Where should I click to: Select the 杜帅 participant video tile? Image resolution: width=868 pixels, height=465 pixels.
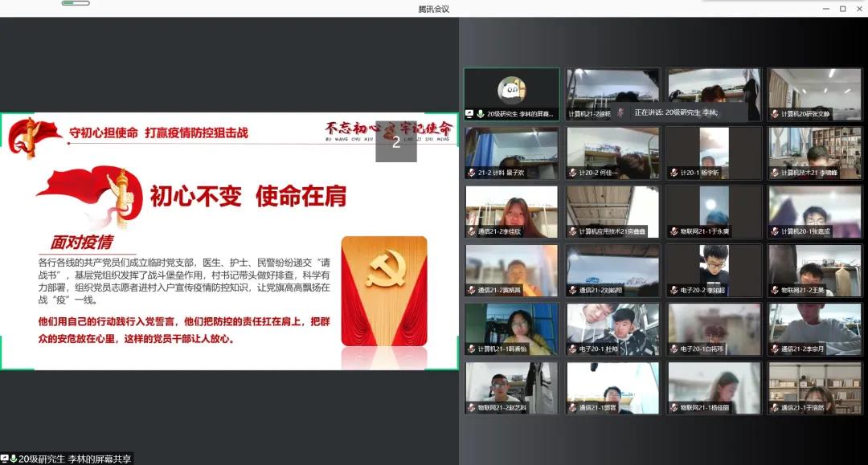[x=612, y=328]
